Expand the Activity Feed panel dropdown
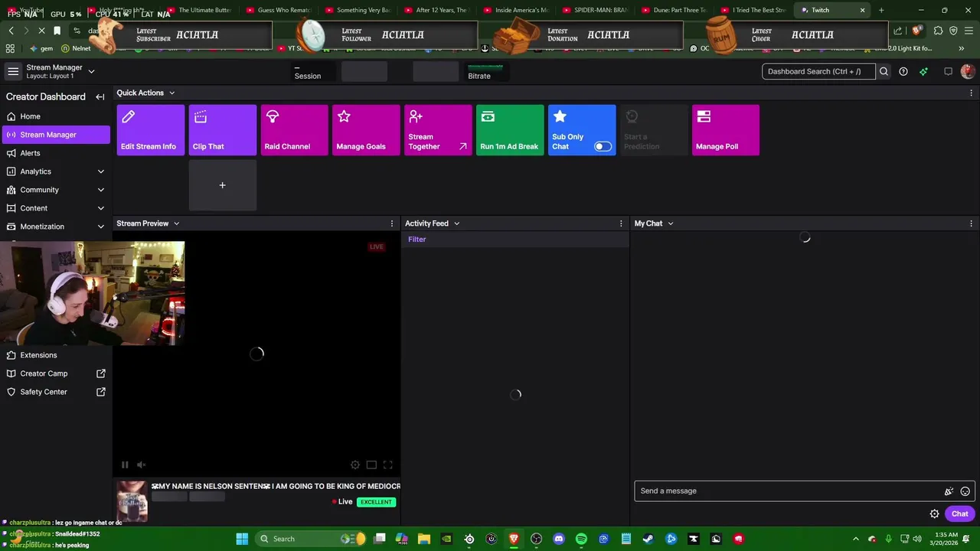 (456, 223)
